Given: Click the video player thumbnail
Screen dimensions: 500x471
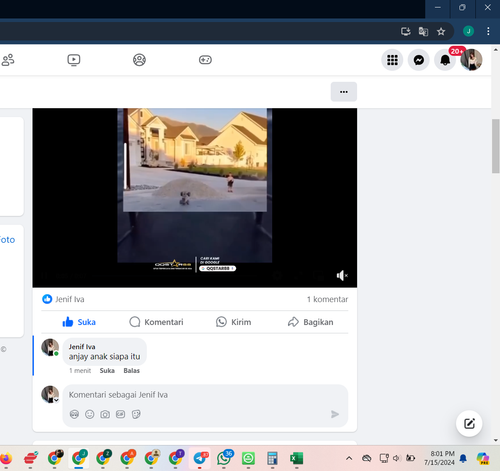Looking at the screenshot, I should pyautogui.click(x=195, y=197).
